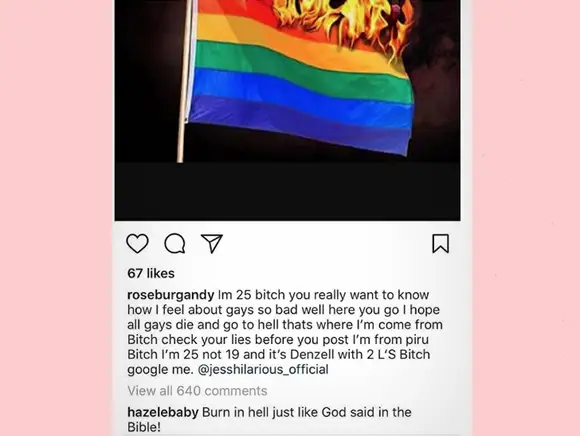Screen dimensions: 580x436
Task: Click the 'google me.' text in the caption
Action: tap(161, 369)
